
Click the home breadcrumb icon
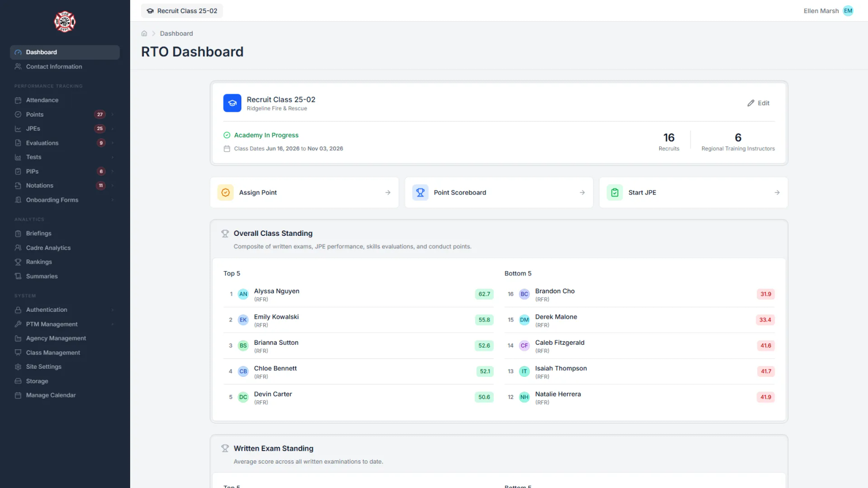[x=144, y=34]
